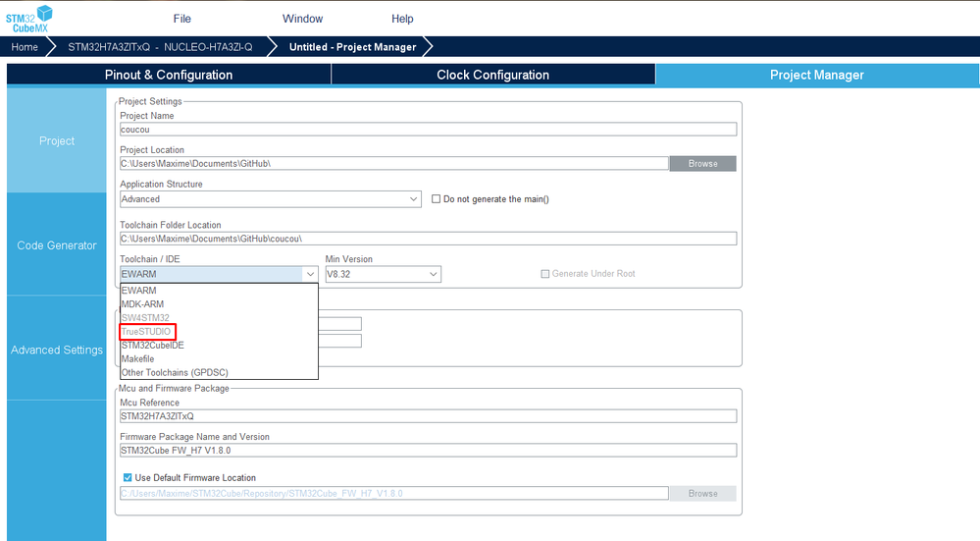
Task: Open the Application Structure dropdown
Action: tap(271, 199)
